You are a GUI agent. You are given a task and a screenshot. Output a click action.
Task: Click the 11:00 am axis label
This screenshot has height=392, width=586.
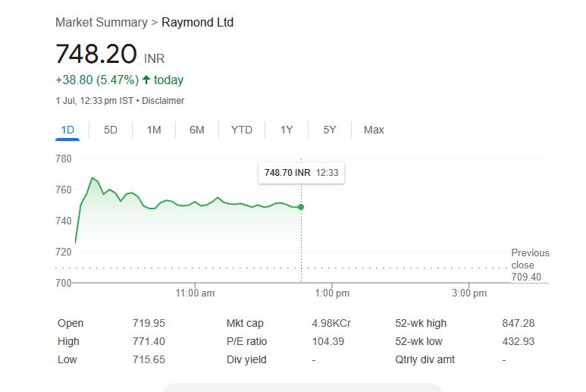[195, 293]
